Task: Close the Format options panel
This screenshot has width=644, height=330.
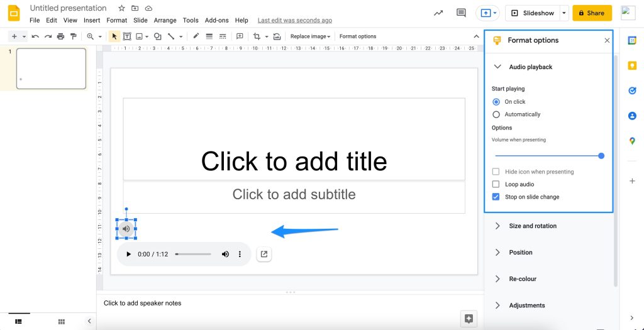Action: click(607, 40)
